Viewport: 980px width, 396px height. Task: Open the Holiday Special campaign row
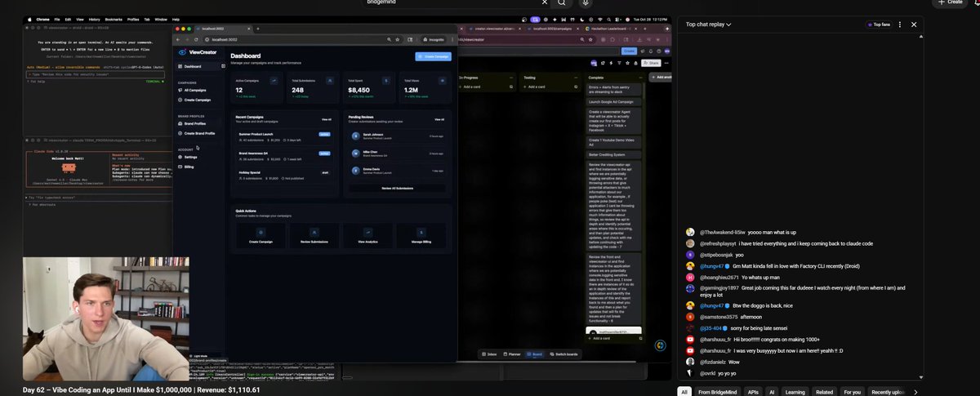(284, 175)
